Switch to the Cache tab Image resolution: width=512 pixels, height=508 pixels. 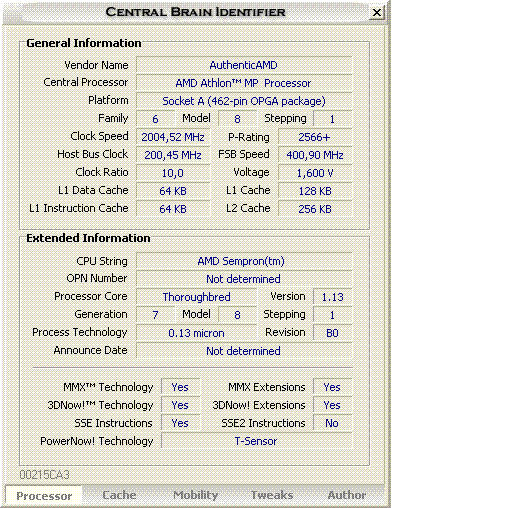(x=119, y=495)
